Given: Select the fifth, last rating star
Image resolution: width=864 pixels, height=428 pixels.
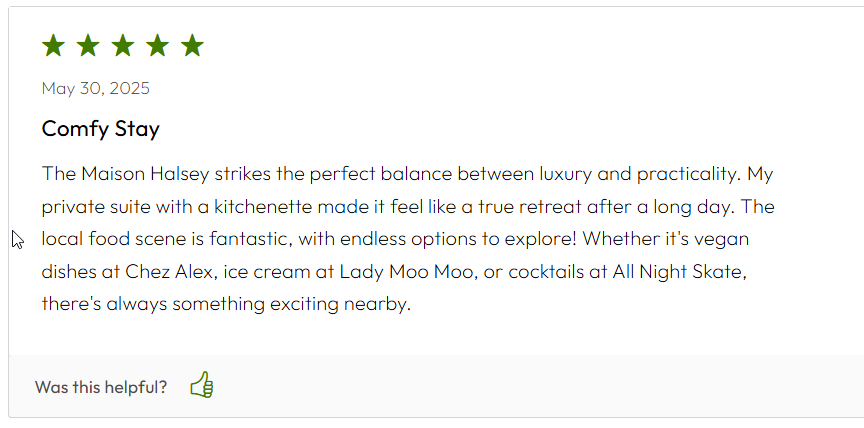Looking at the screenshot, I should (192, 45).
